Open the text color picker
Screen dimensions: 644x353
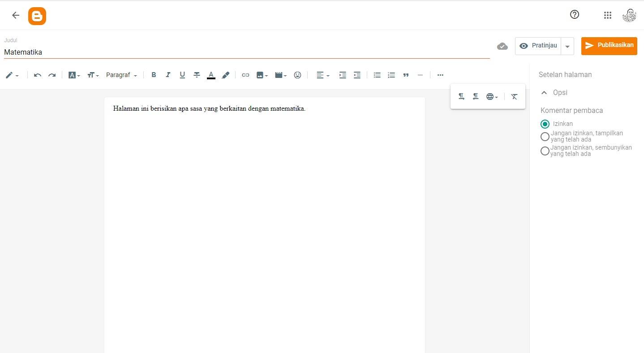(x=211, y=75)
